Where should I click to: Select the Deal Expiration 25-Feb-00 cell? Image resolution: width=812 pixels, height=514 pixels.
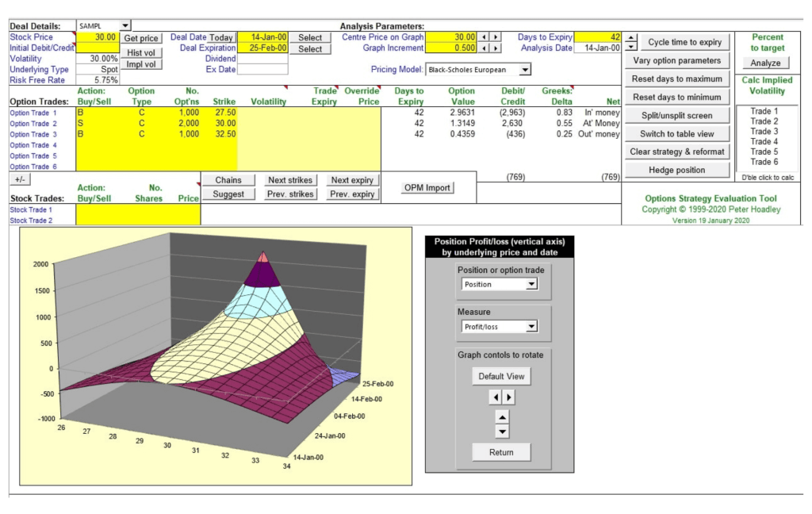click(x=262, y=48)
